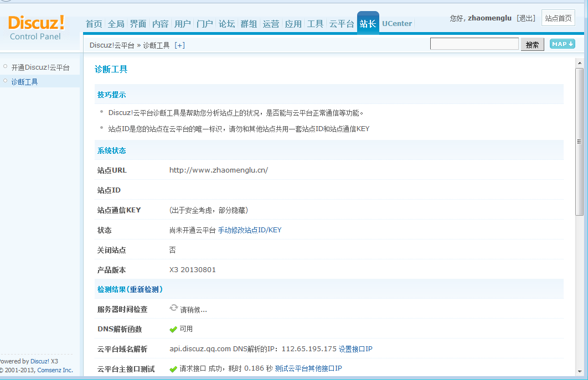Click the Discuz! link in footer
Image resolution: width=588 pixels, height=380 pixels.
click(x=40, y=361)
